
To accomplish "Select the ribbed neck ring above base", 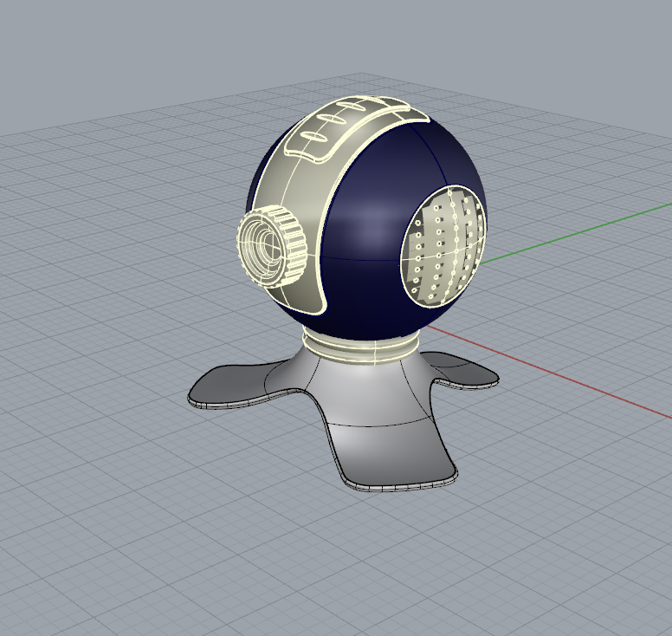I will click(x=361, y=345).
